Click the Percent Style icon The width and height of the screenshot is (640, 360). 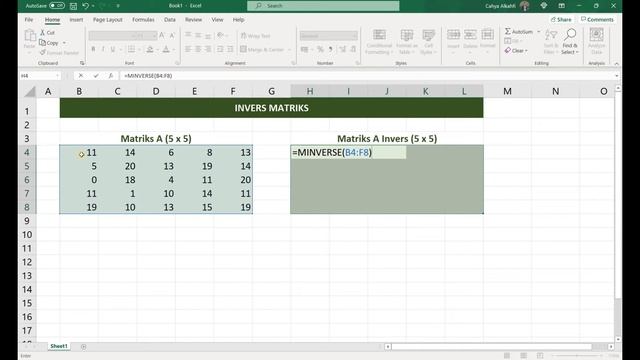pyautogui.click(x=320, y=49)
